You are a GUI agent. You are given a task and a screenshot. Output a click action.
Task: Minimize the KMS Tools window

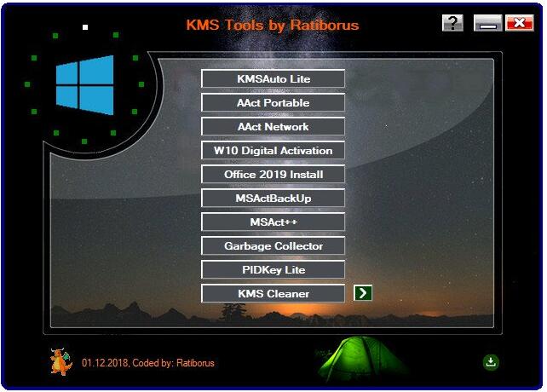[x=487, y=23]
